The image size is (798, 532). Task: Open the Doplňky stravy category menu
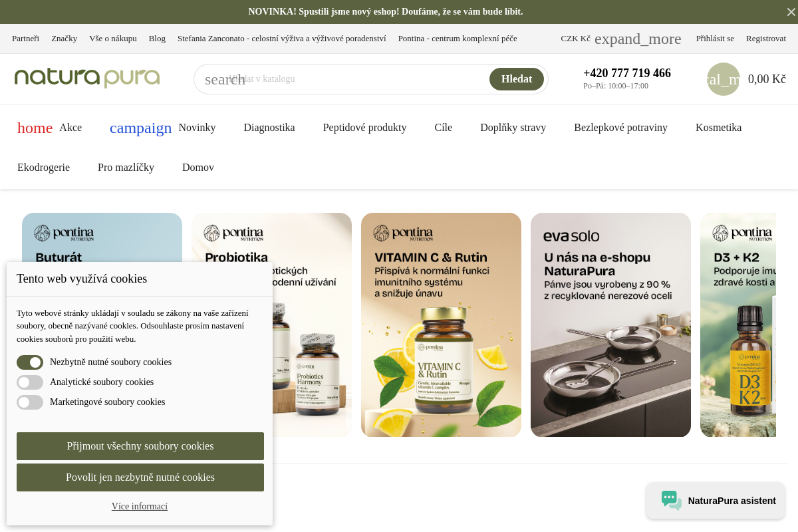coord(513,128)
